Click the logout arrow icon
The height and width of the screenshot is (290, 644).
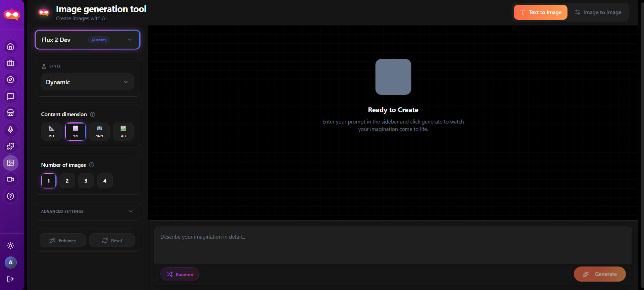10,279
